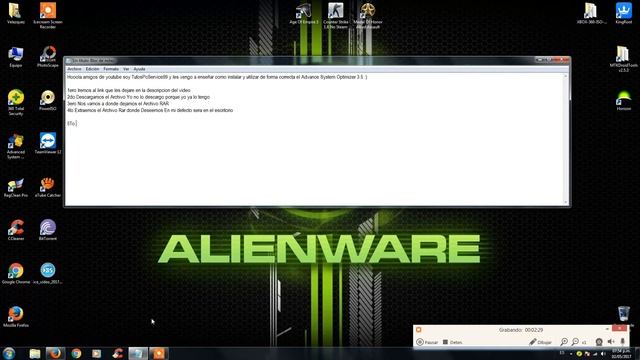The width and height of the screenshot is (640, 360).
Task: Open 360 Total Security shortcut
Action: (16, 102)
